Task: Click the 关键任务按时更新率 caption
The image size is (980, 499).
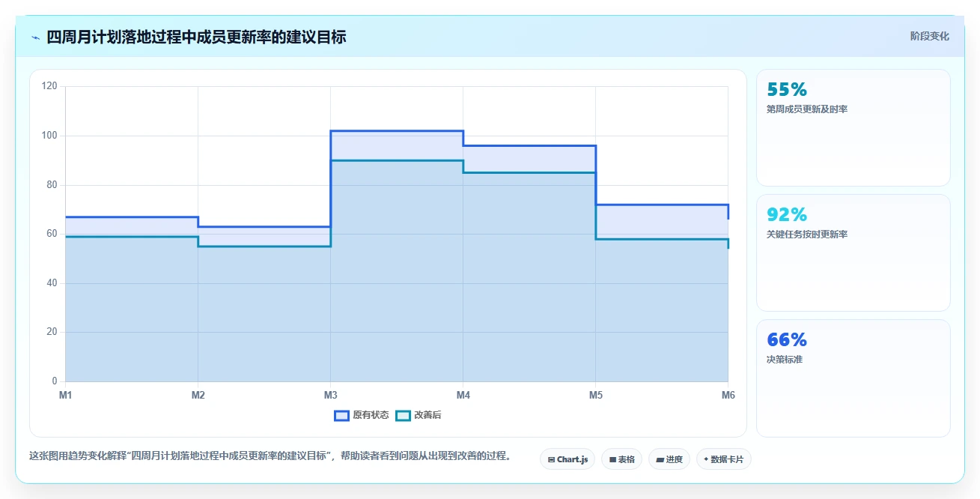Action: click(807, 235)
